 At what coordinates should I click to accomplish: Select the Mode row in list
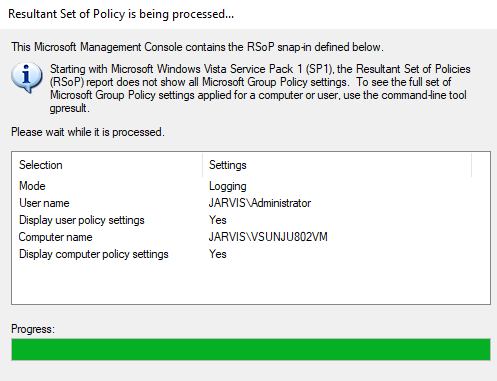(x=251, y=186)
